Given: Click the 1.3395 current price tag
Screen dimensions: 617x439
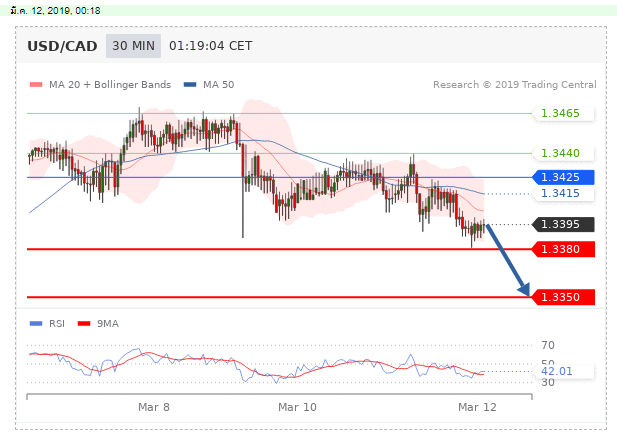Looking at the screenshot, I should [x=563, y=224].
